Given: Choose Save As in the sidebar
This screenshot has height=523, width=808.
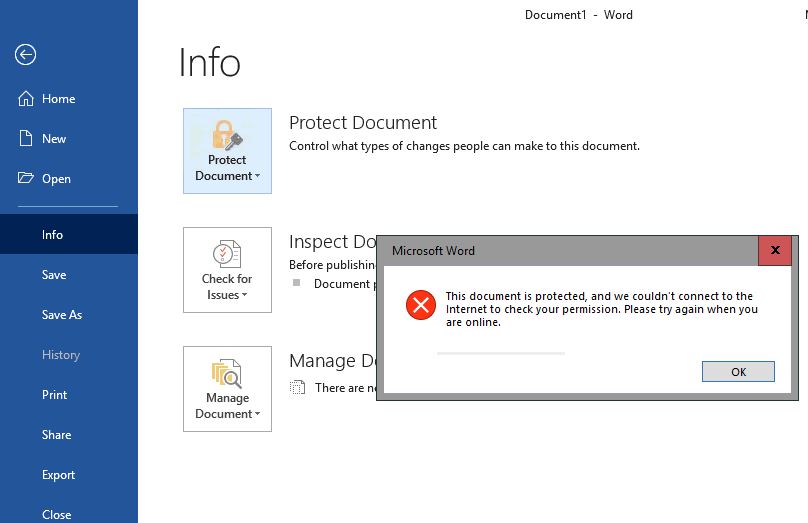Looking at the screenshot, I should tap(69, 315).
